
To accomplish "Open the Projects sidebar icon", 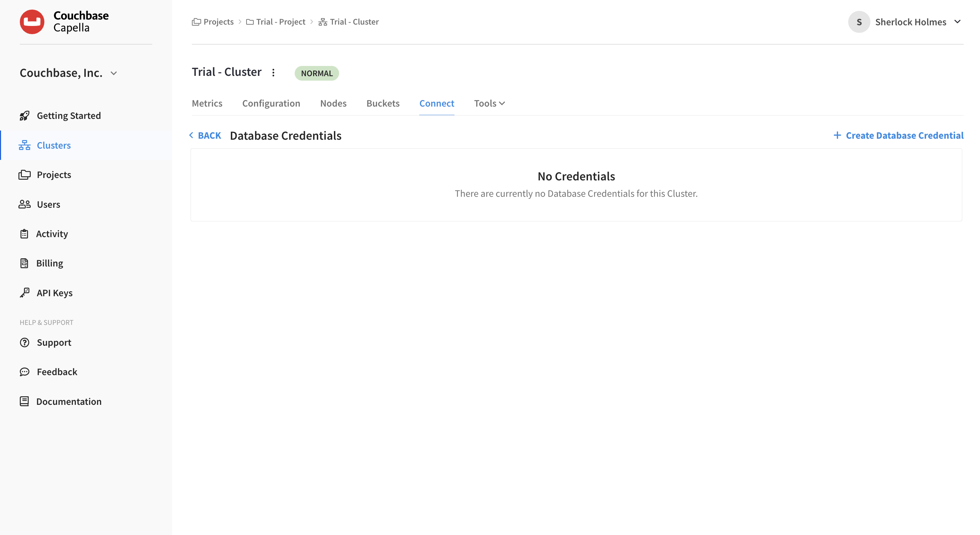I will [x=24, y=175].
